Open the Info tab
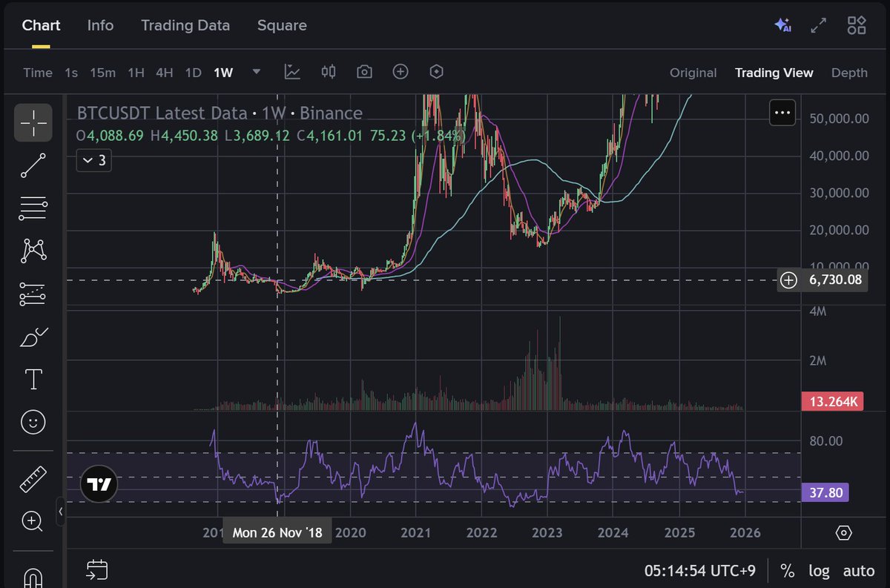Viewport: 890px width, 588px height. coord(100,25)
